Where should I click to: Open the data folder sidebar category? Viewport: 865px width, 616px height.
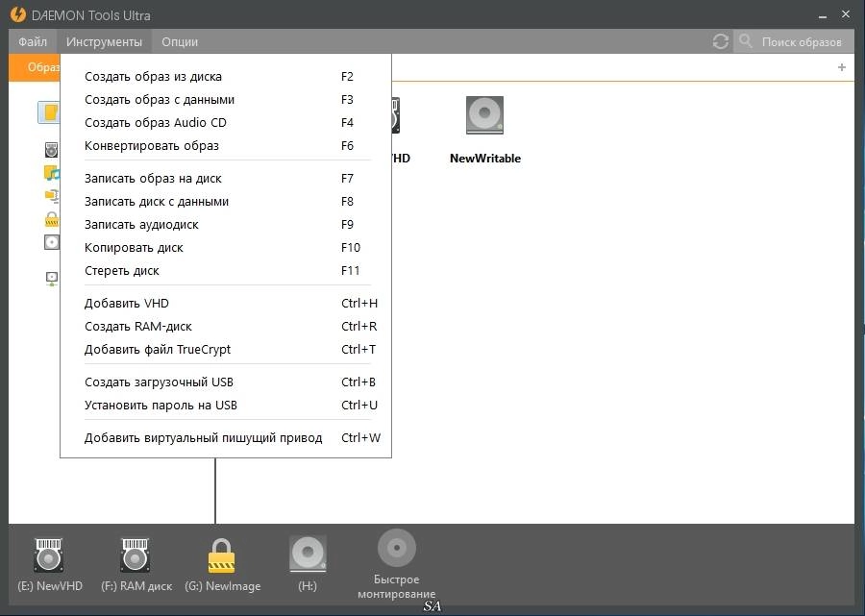[x=51, y=196]
